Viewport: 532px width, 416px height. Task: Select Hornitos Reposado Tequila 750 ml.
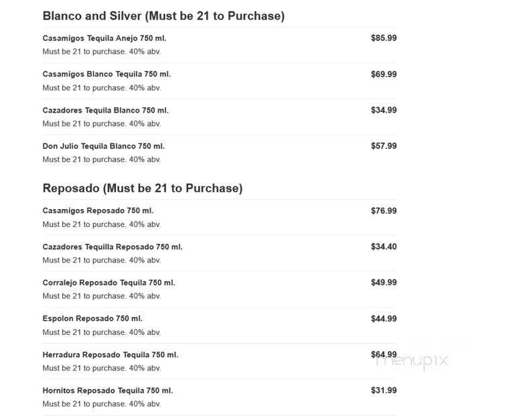click(107, 391)
